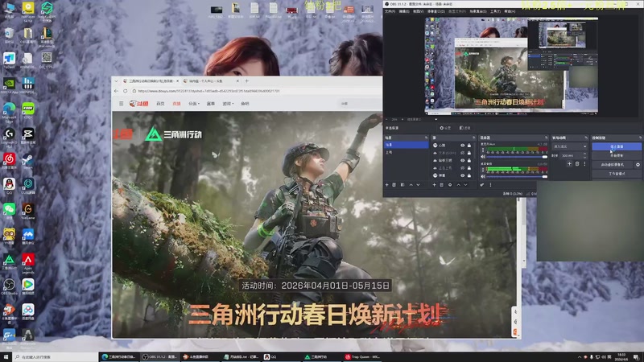Toggle visibility of 心跳 source
Screen dimensions: 644x362
(462, 146)
